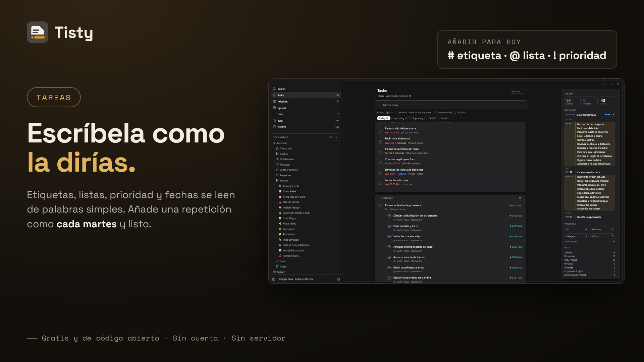Select the Today 42 filter tab
Image resolution: width=644 pixels, height=362 pixels.
384,118
